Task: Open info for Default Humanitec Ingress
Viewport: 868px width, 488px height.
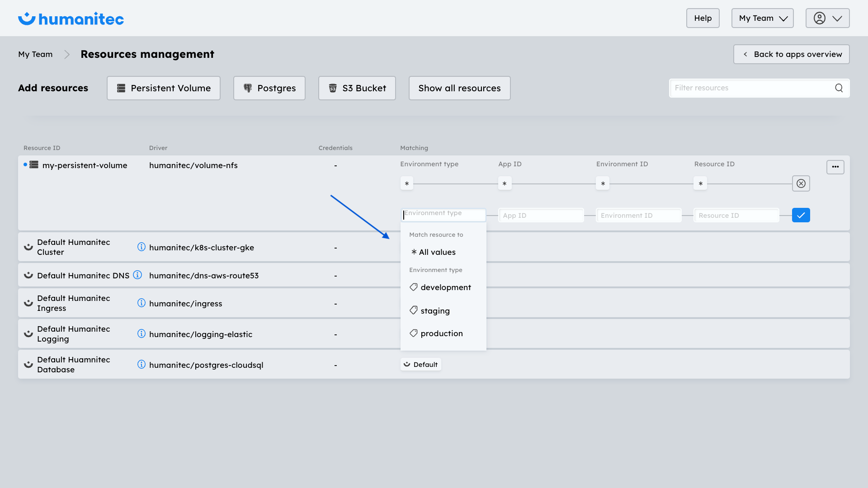Action: click(x=142, y=303)
